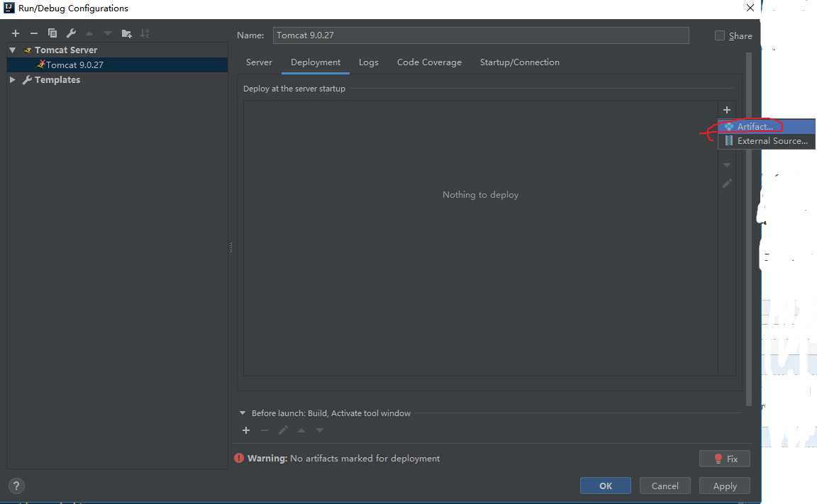This screenshot has width=817, height=504.
Task: Add new configuration with plus icon in sidebar toolbar
Action: tap(16, 33)
